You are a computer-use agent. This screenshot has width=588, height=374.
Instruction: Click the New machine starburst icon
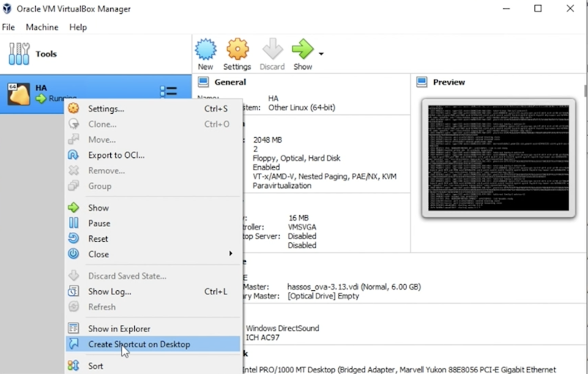click(206, 49)
